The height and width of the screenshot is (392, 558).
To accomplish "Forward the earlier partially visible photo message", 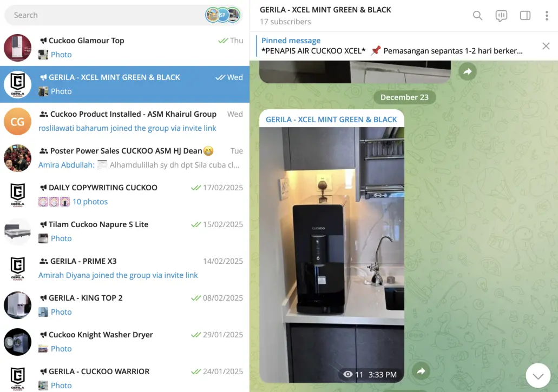I will [467, 71].
